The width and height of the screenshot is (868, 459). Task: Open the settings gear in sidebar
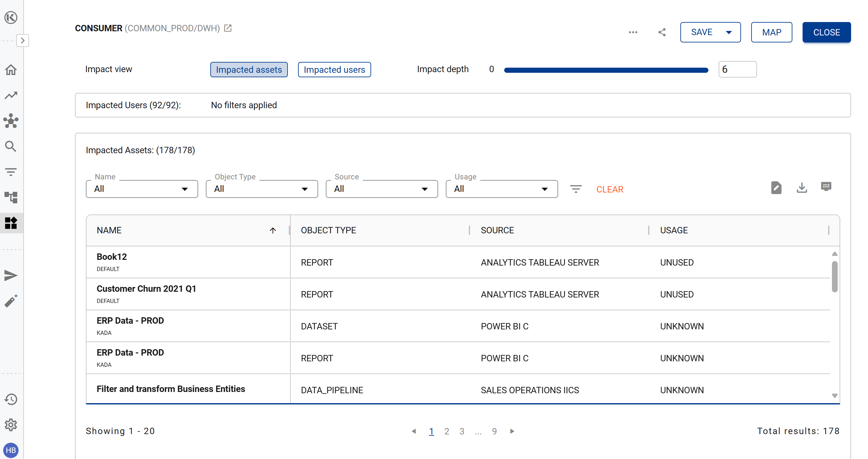11,425
